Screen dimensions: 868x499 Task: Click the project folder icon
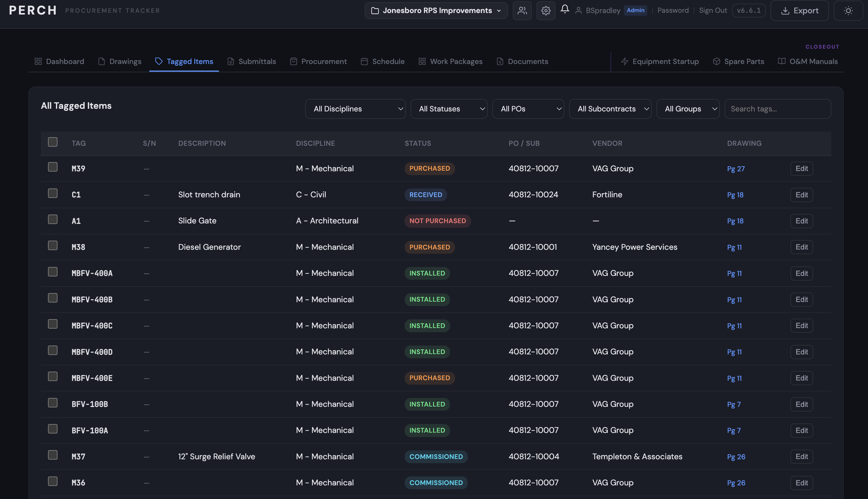coord(375,11)
